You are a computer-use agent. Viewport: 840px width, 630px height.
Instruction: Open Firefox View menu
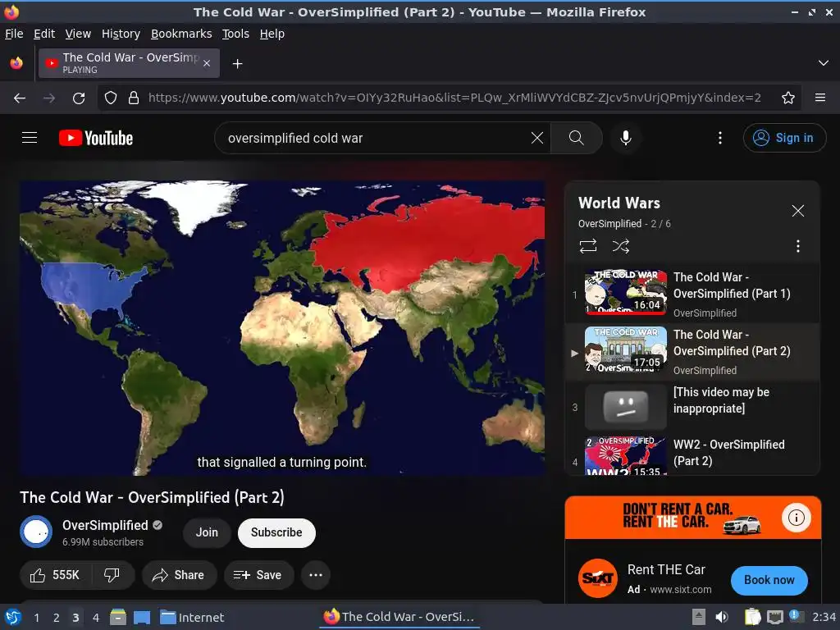point(78,34)
